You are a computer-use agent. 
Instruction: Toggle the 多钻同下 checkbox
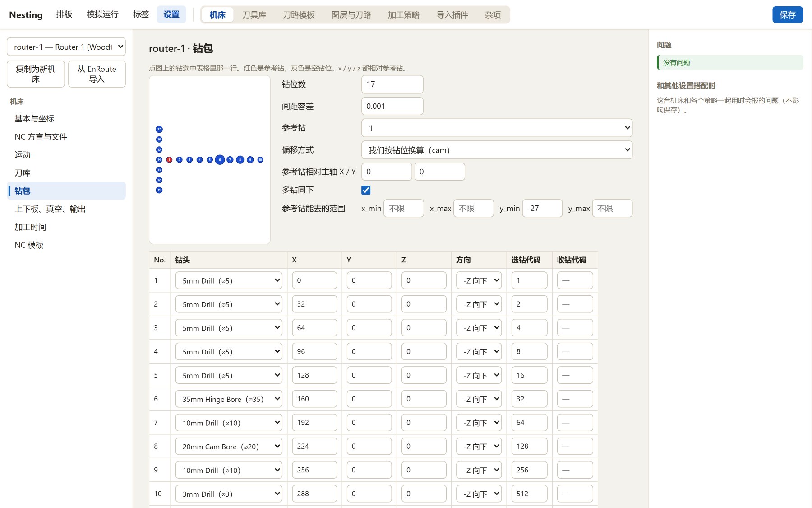click(x=366, y=190)
